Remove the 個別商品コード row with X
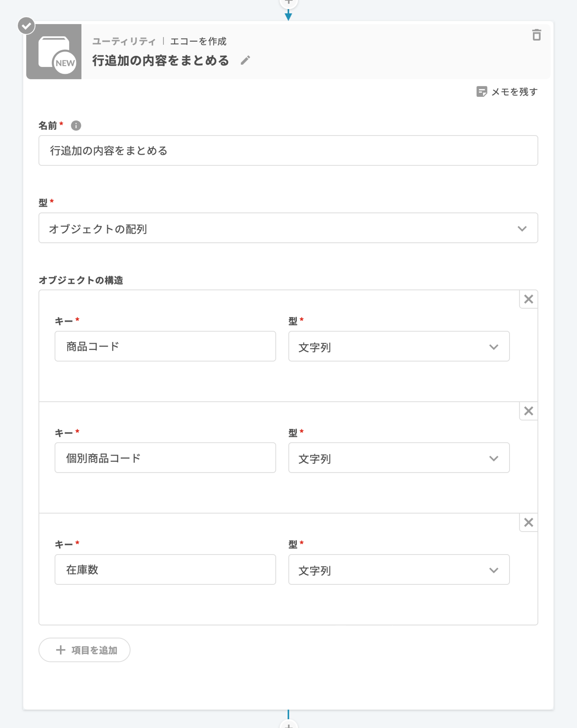 click(x=528, y=411)
